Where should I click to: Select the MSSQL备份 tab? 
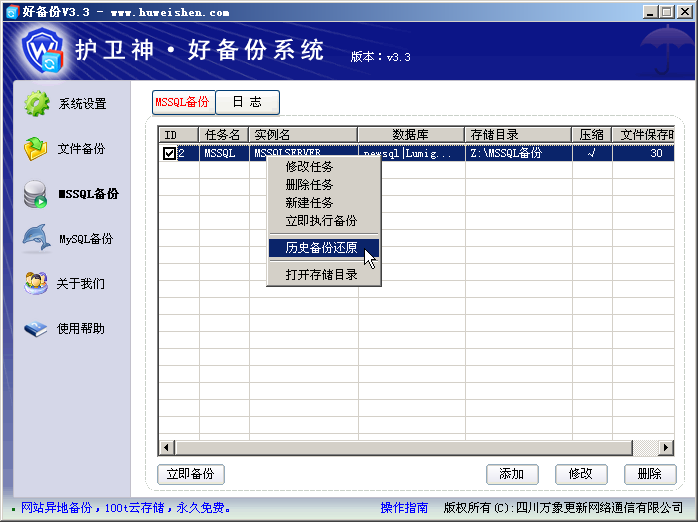(x=183, y=102)
